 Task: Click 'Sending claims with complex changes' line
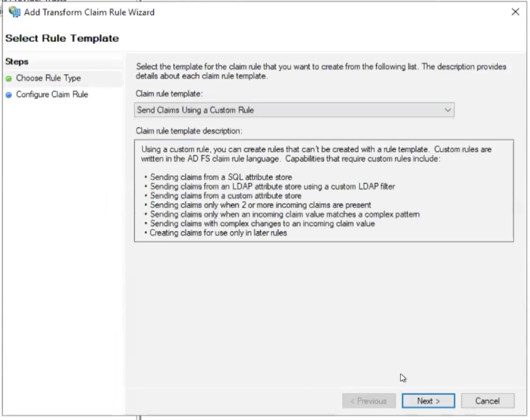(x=262, y=224)
